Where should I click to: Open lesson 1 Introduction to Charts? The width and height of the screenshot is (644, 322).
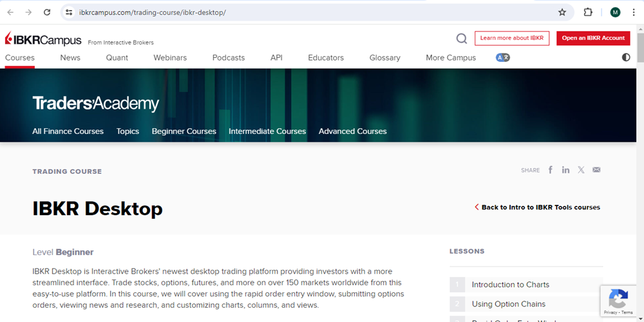point(526,285)
